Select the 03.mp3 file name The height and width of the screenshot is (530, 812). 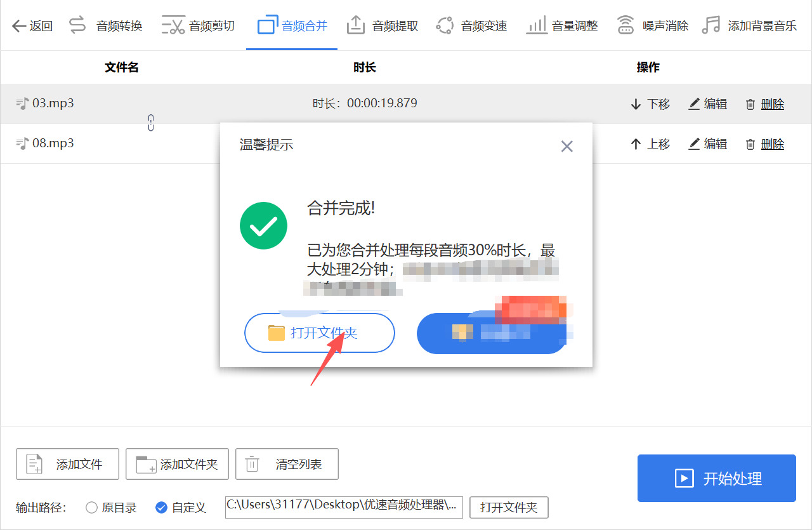click(53, 103)
